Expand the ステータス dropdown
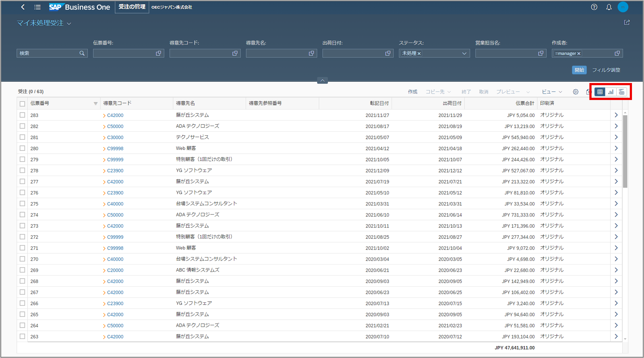644x358 pixels. pyautogui.click(x=464, y=53)
